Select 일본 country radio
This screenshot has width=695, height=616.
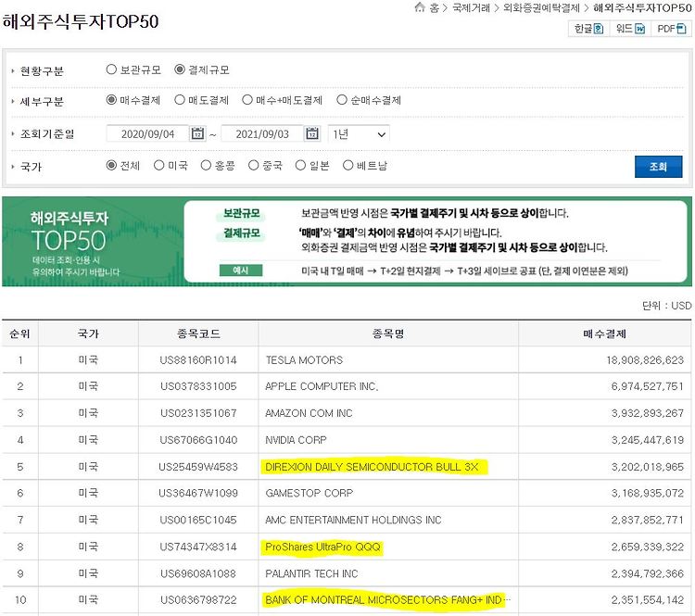[x=300, y=165]
